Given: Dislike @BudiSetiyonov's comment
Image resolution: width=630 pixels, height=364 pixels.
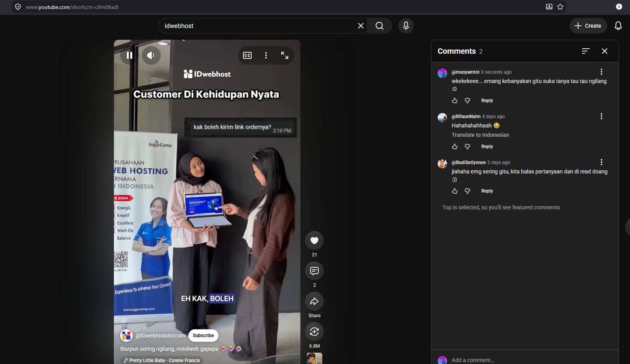Looking at the screenshot, I should (x=467, y=191).
